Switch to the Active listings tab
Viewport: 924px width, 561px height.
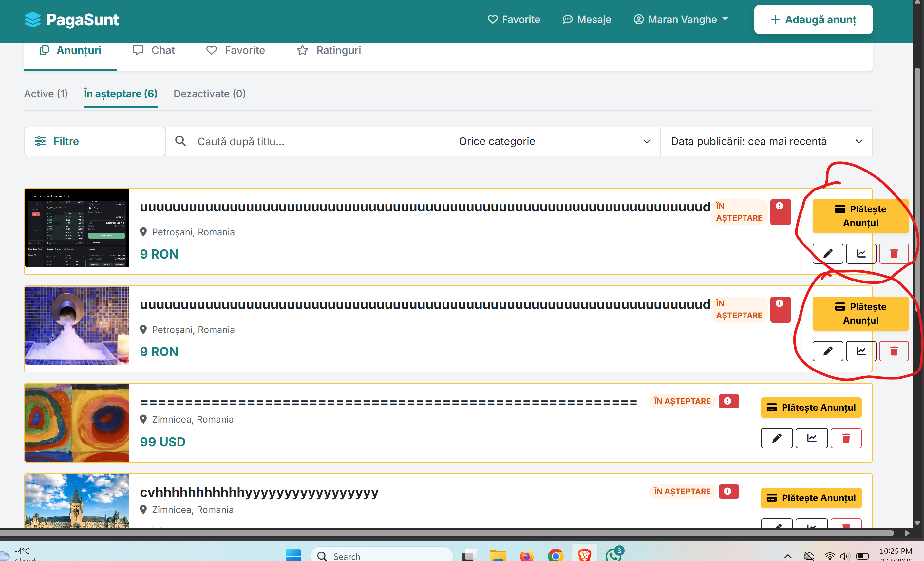pos(46,94)
